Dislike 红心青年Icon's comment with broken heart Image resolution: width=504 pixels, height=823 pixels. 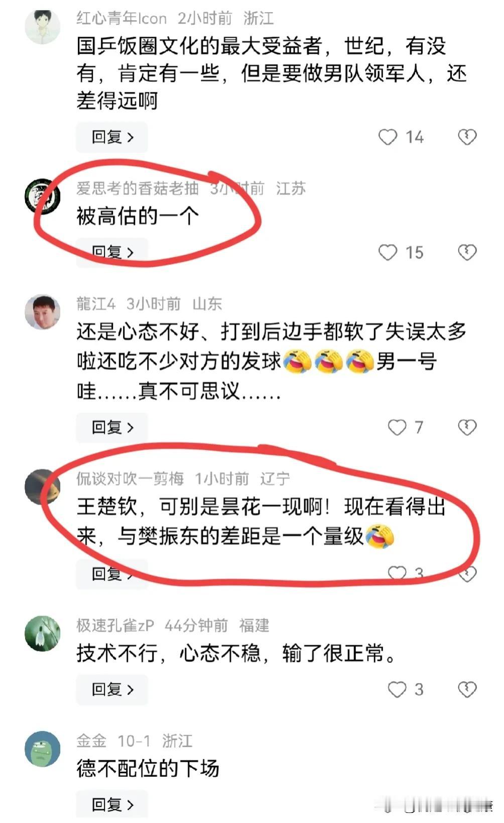467,137
